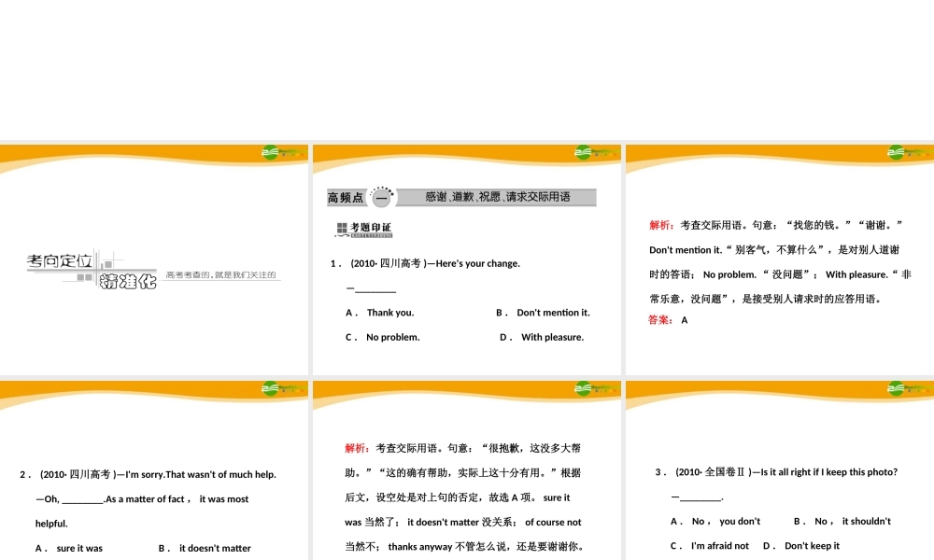Image resolution: width=934 pixels, height=560 pixels.
Task: Click the grid icon next to 考题印证
Action: click(x=342, y=228)
